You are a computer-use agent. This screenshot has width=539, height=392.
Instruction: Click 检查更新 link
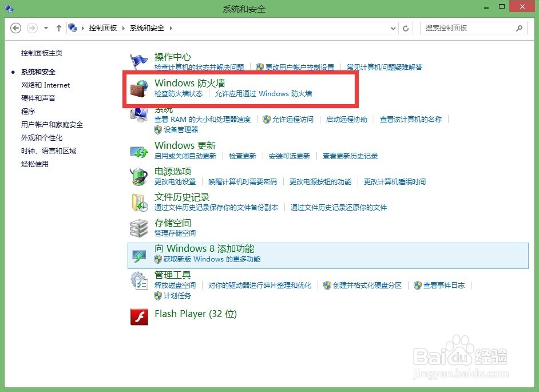(x=243, y=156)
